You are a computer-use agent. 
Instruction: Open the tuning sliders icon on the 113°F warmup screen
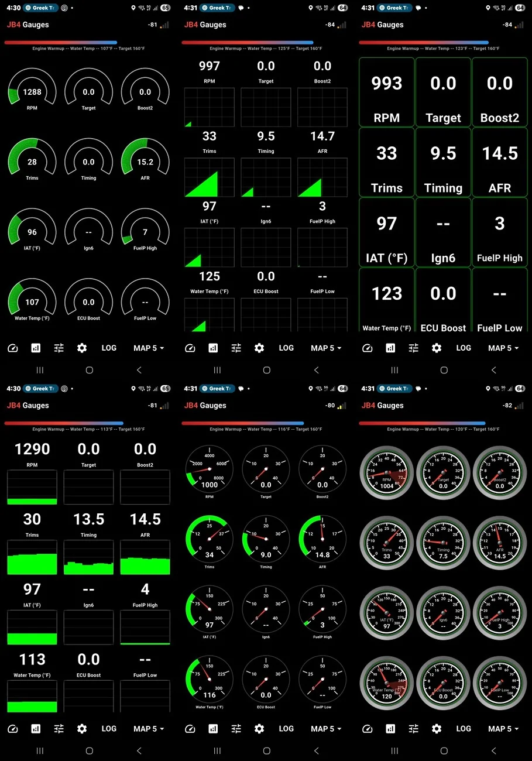[59, 729]
